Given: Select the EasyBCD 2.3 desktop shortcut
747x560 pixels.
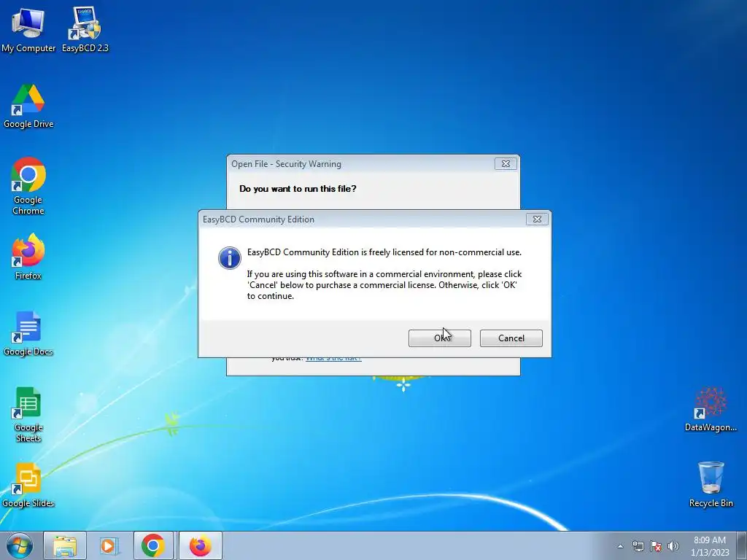Looking at the screenshot, I should coord(85,29).
